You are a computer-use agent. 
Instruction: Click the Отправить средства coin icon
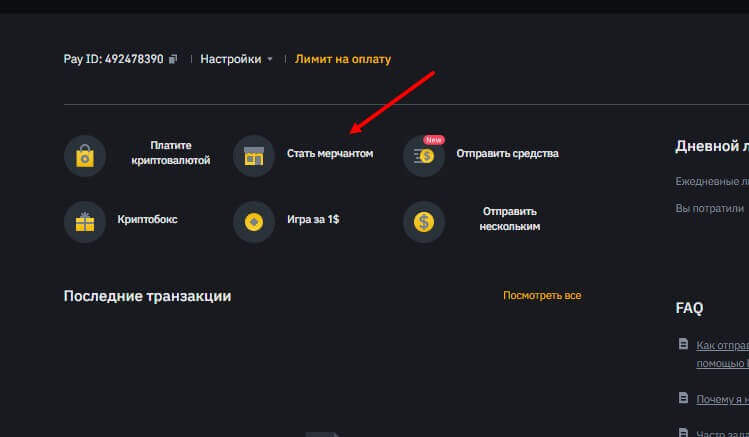point(424,155)
